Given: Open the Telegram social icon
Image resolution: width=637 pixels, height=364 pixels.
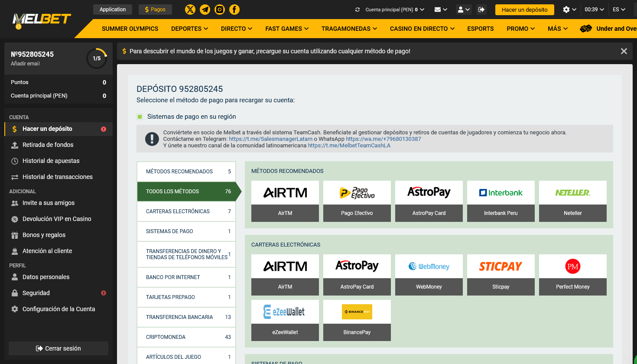Looking at the screenshot, I should click(205, 10).
